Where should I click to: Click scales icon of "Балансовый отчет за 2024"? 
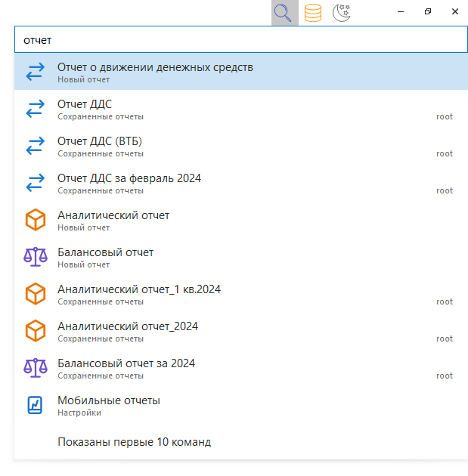tap(36, 368)
